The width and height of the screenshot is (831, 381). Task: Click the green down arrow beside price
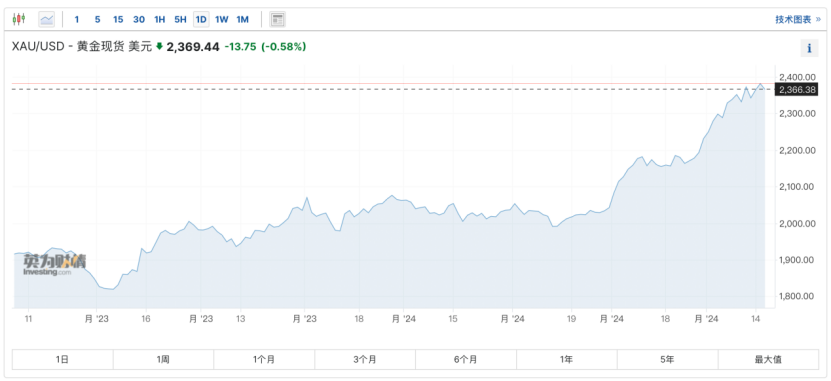(x=160, y=47)
